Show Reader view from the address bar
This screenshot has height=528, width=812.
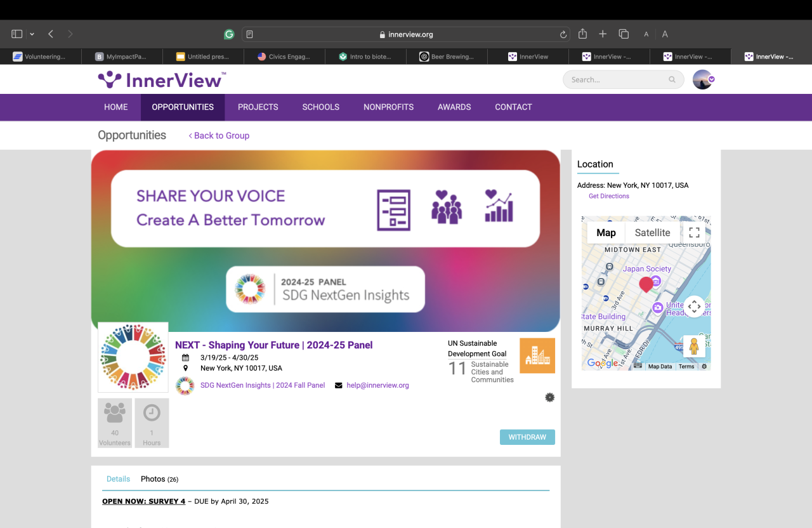[x=250, y=34]
